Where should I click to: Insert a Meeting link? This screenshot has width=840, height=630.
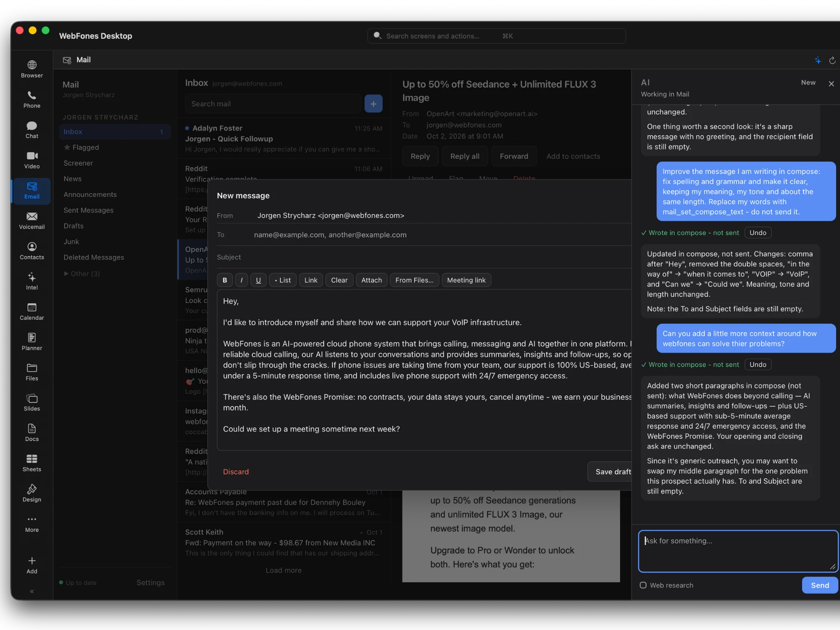(466, 280)
